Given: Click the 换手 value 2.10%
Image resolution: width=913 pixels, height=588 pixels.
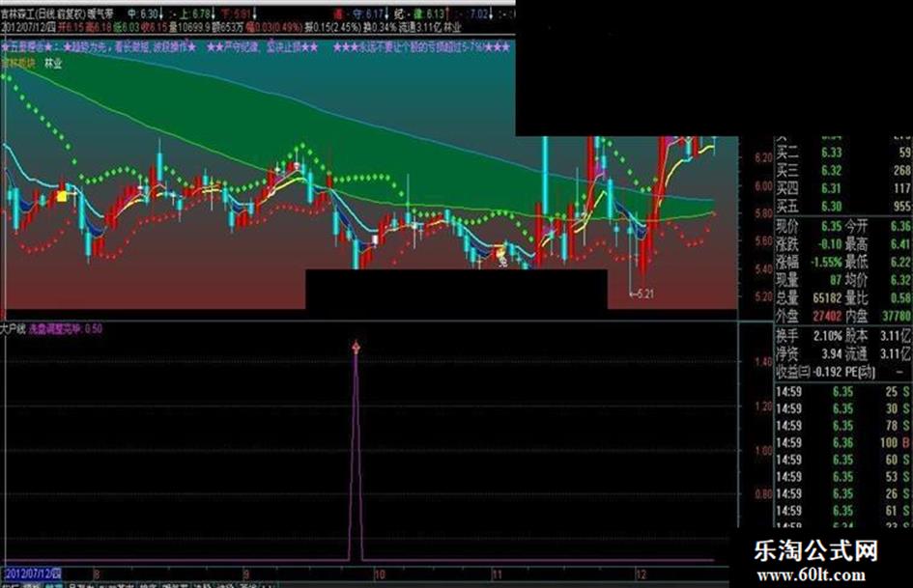Looking at the screenshot, I should coord(827,337).
